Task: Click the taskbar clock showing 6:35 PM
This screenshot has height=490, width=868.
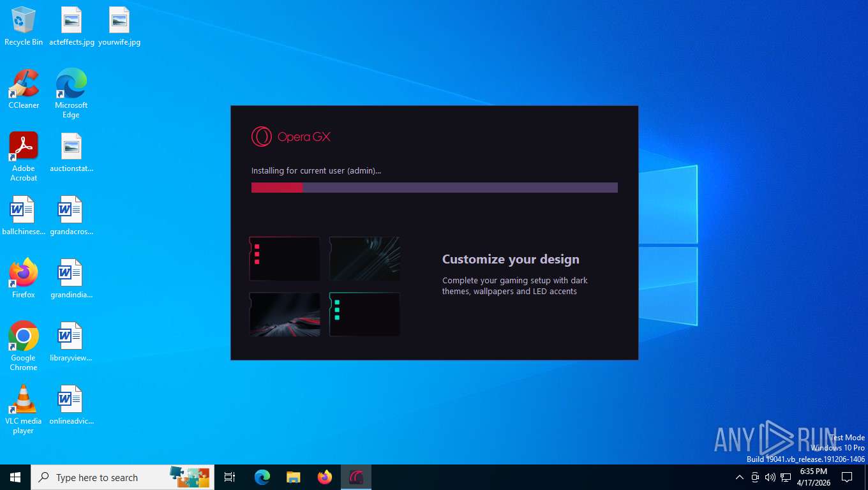Action: coord(813,477)
